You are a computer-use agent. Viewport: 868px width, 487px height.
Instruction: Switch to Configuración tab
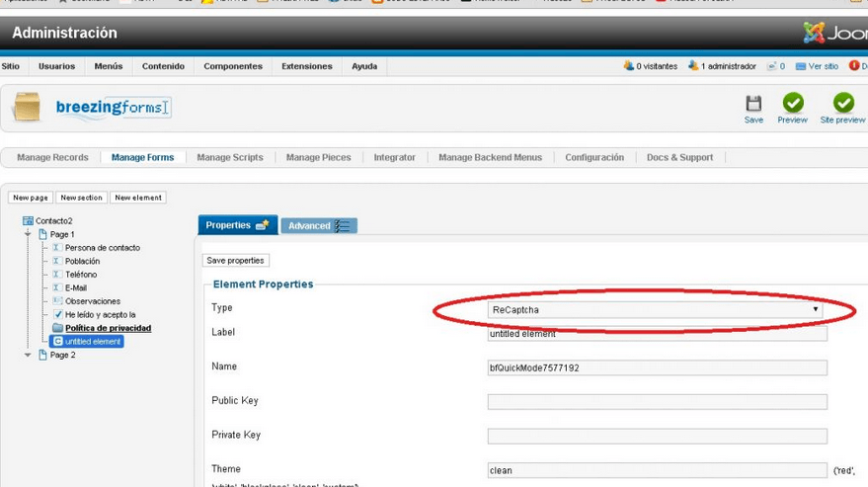[594, 157]
